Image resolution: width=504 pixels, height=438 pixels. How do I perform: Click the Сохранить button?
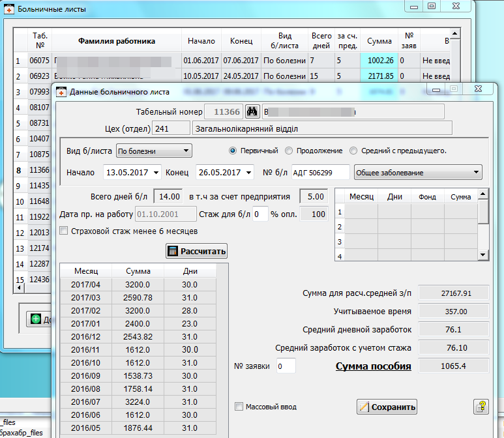click(387, 407)
